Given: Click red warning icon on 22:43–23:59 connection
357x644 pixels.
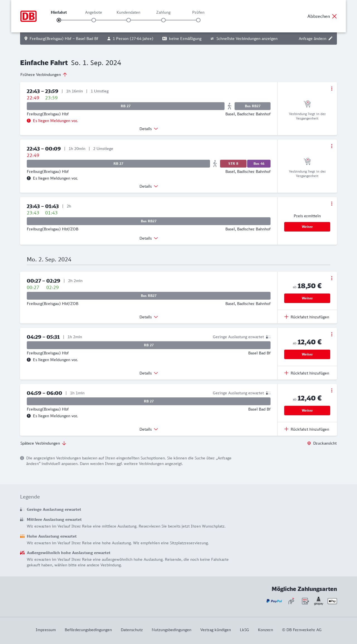Looking at the screenshot, I should coord(29,121).
